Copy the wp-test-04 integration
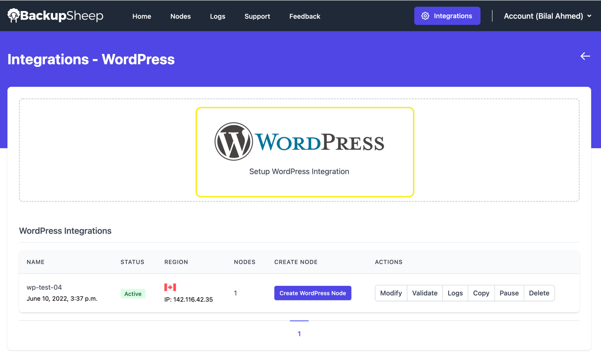601x364 pixels. 481,293
